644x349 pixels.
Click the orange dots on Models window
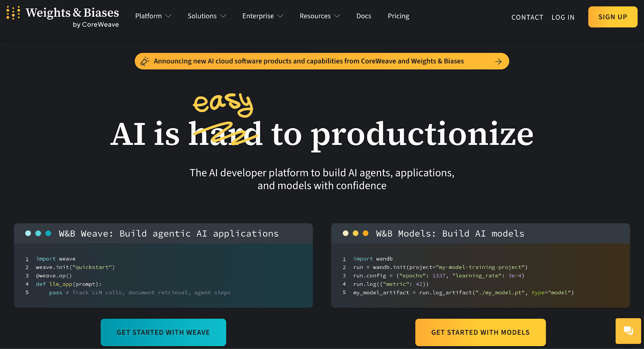click(355, 234)
